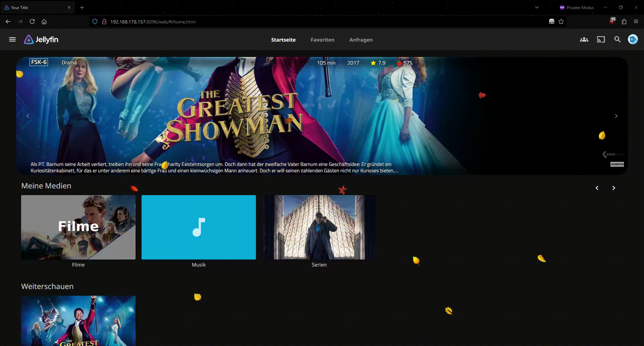Go forward with browser forward arrow
644x346 pixels.
pyautogui.click(x=20, y=21)
